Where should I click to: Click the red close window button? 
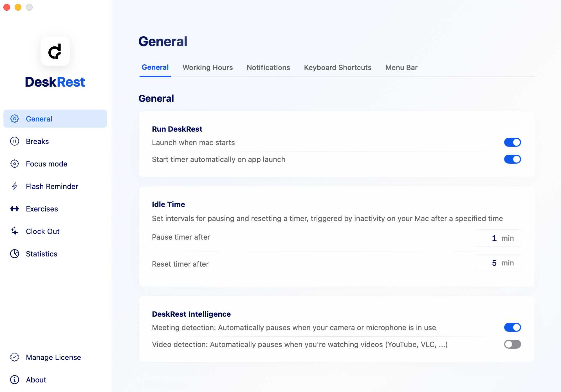(7, 7)
